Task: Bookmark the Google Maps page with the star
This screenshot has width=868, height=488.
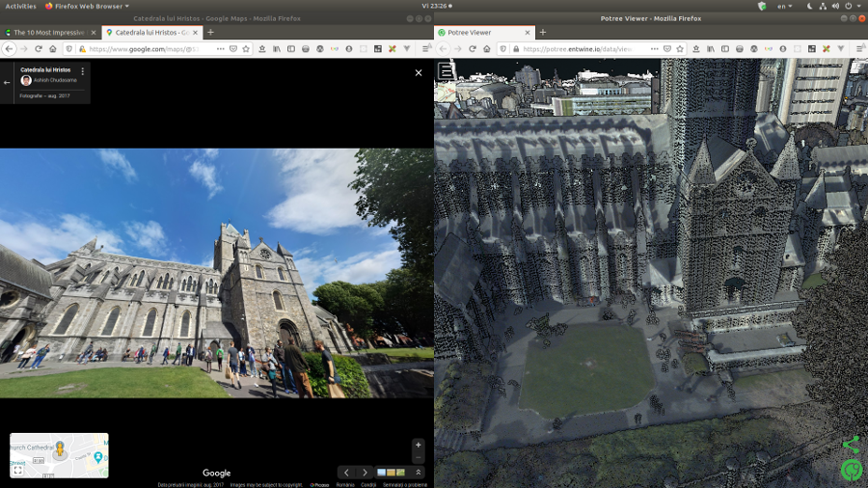Action: [246, 48]
